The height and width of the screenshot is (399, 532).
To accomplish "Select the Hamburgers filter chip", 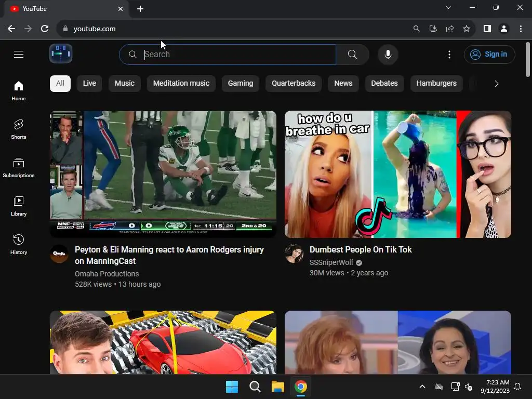I will coord(436,84).
